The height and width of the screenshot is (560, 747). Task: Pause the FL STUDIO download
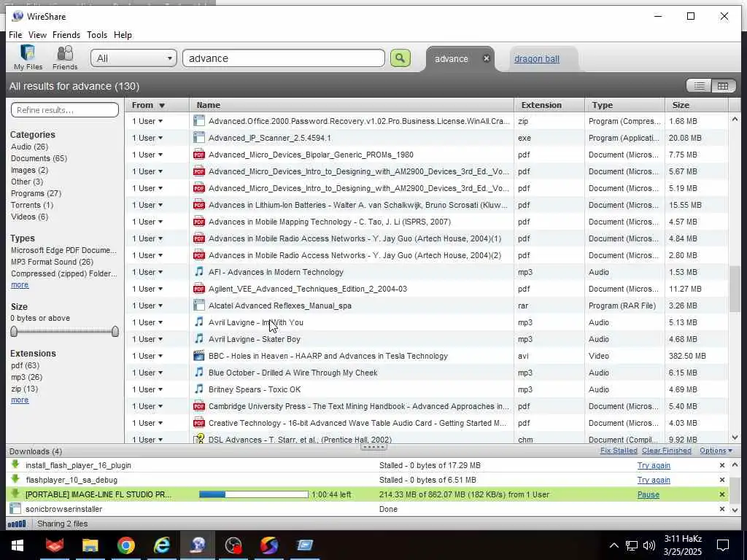click(x=649, y=495)
